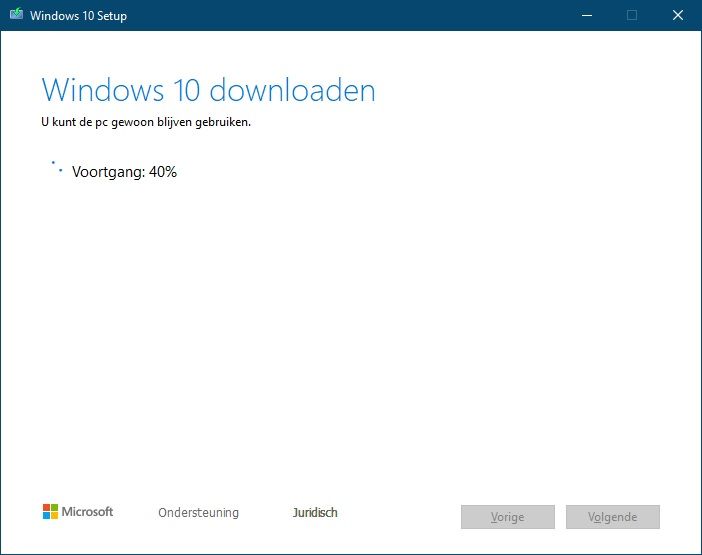Screen dimensions: 702x555
Task: Open the Ondersteuning link
Action: 198,512
